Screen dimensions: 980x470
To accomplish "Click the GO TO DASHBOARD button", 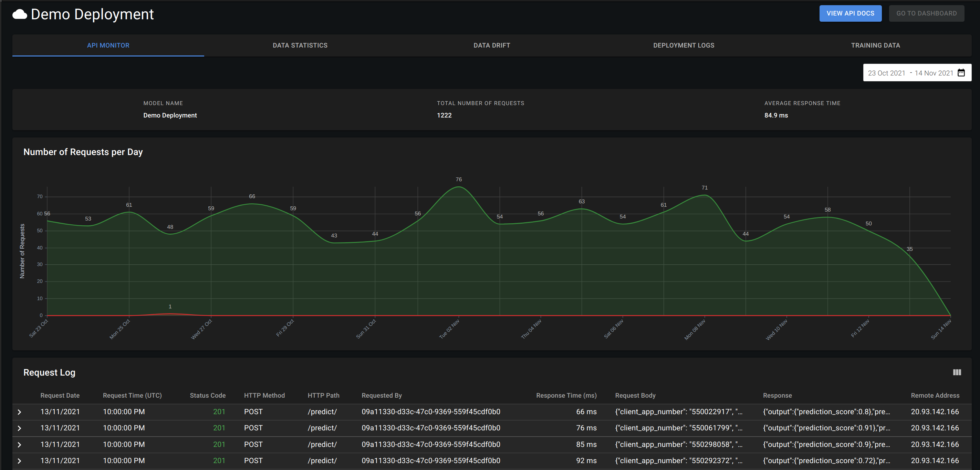I will pyautogui.click(x=926, y=13).
